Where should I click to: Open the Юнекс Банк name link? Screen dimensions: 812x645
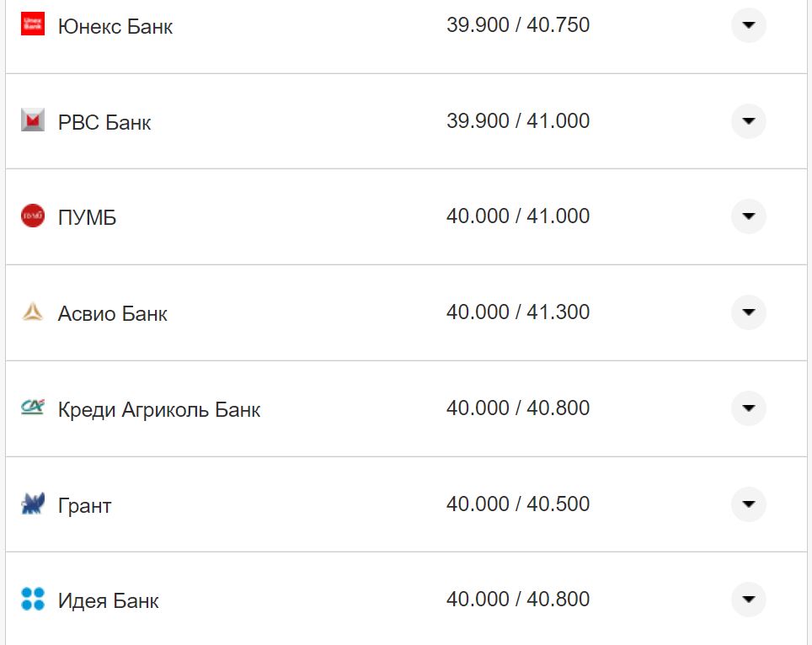tap(115, 27)
